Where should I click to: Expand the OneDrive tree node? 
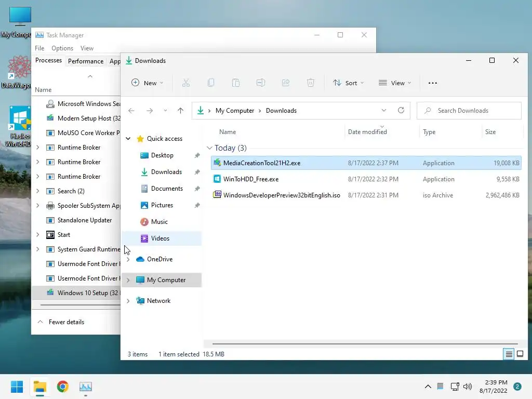coord(128,259)
